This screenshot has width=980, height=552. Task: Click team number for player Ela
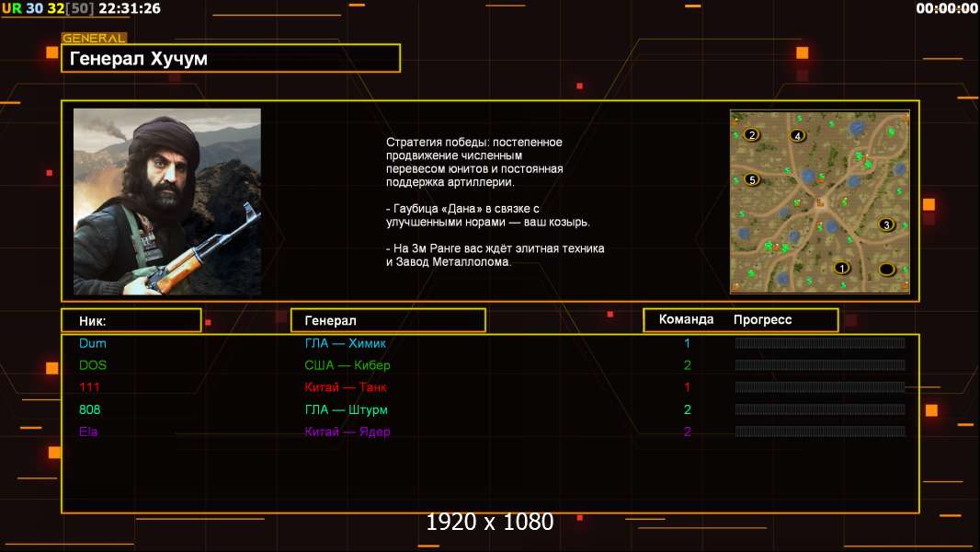coord(687,431)
